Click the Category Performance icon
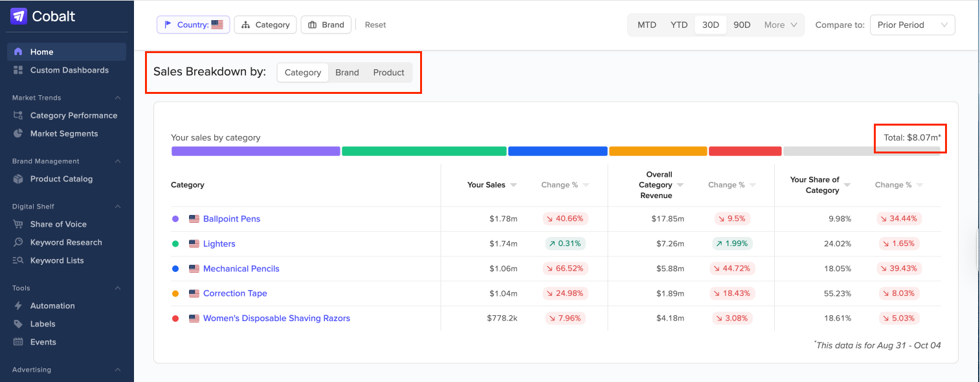 point(18,115)
